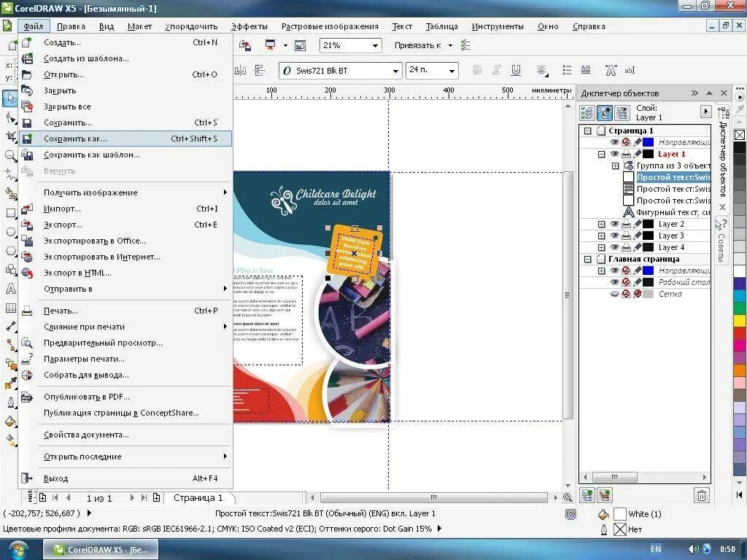Screen dimensions: 747x560
Task: Select the Outline pen tool
Action: click(x=10, y=402)
